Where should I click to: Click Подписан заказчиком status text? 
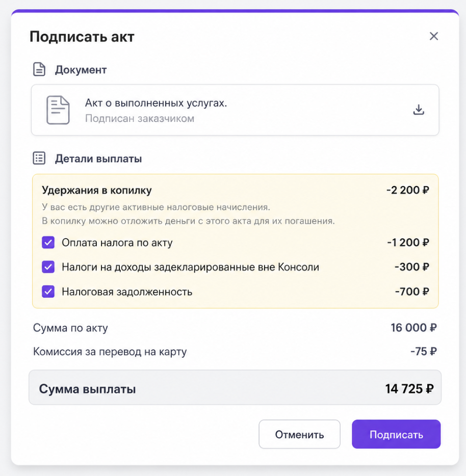pos(139,118)
